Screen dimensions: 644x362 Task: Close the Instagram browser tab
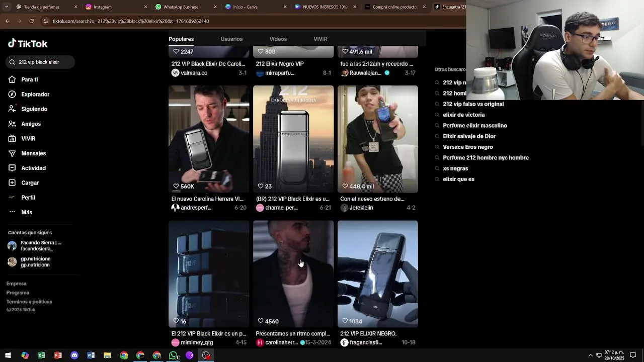pyautogui.click(x=145, y=7)
